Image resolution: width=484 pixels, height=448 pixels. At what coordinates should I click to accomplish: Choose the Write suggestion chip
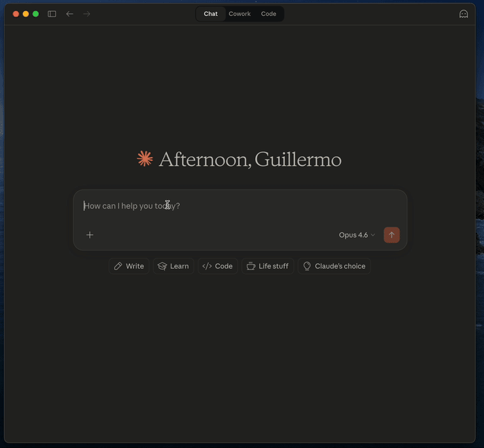click(129, 266)
